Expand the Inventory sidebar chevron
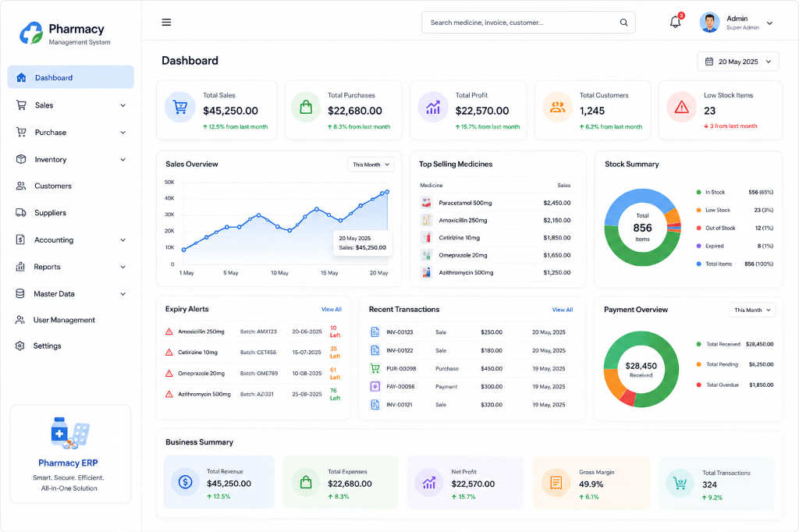 pyautogui.click(x=123, y=159)
